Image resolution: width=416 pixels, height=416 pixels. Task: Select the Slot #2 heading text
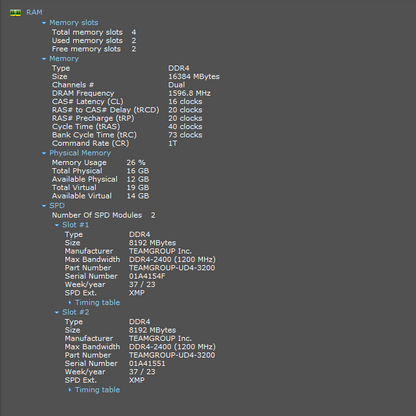tap(76, 312)
